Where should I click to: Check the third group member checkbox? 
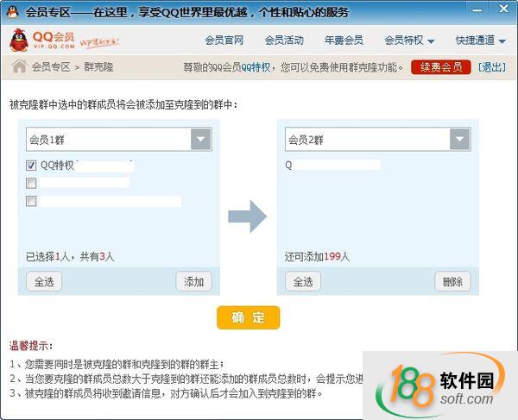click(31, 201)
